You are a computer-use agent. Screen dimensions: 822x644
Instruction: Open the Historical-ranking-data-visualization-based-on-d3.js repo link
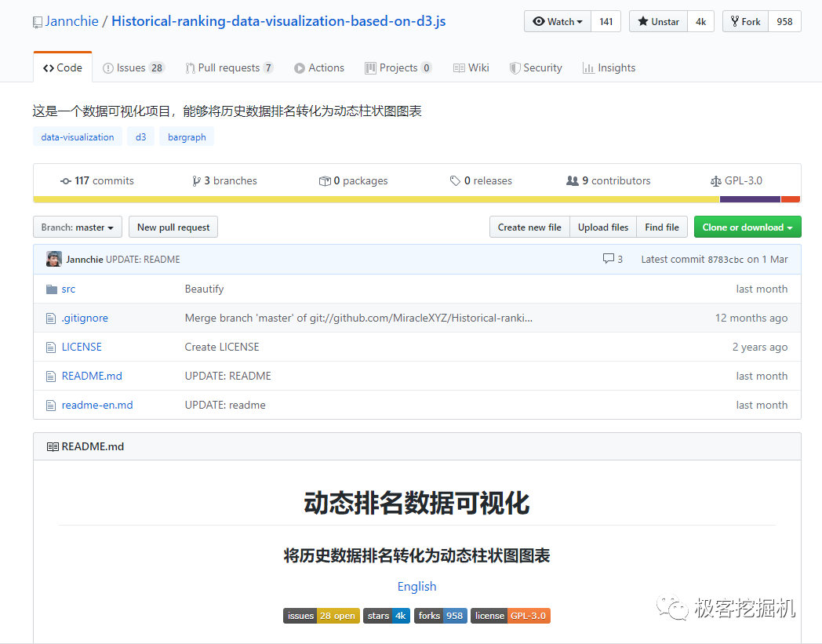pos(278,21)
